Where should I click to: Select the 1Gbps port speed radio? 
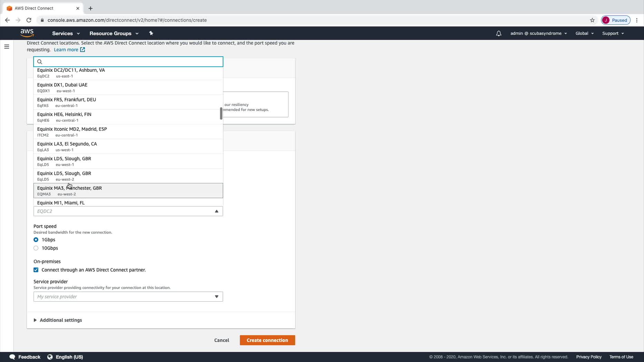coord(36,240)
